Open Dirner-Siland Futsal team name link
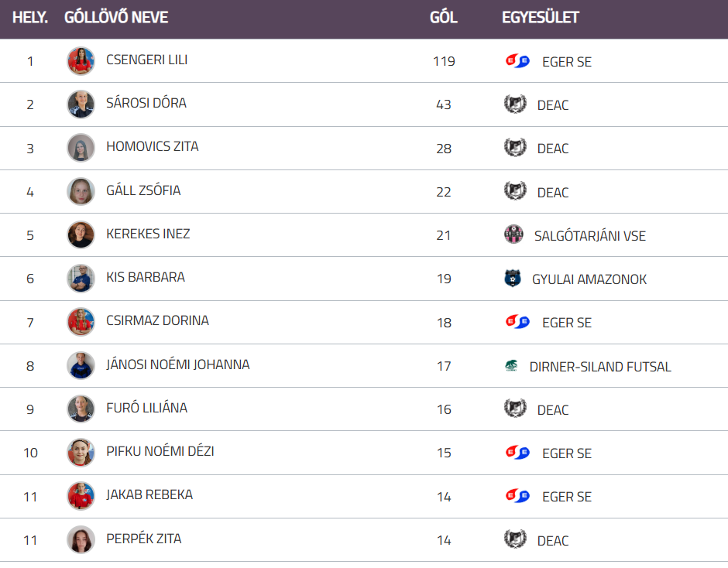728x568 pixels. pyautogui.click(x=600, y=367)
